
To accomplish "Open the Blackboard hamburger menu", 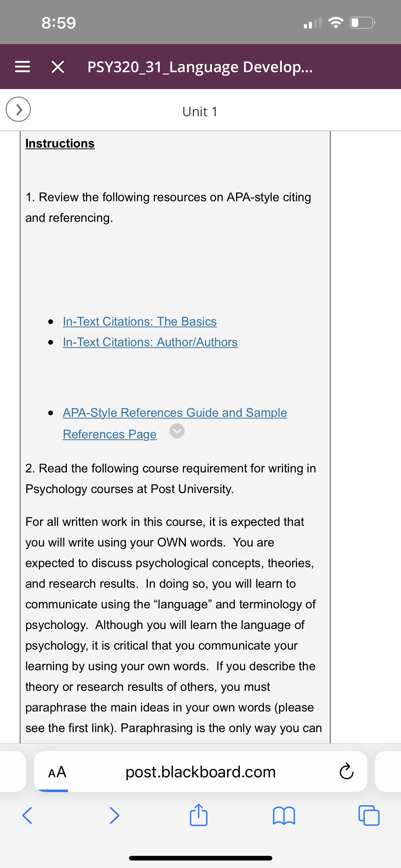I will point(22,67).
